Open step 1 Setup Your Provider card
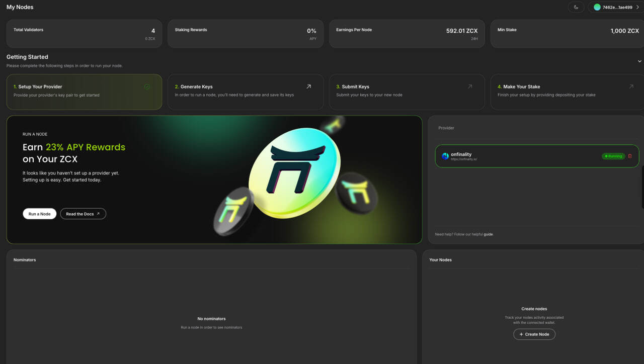Viewport: 644px width, 364px height. click(x=84, y=92)
